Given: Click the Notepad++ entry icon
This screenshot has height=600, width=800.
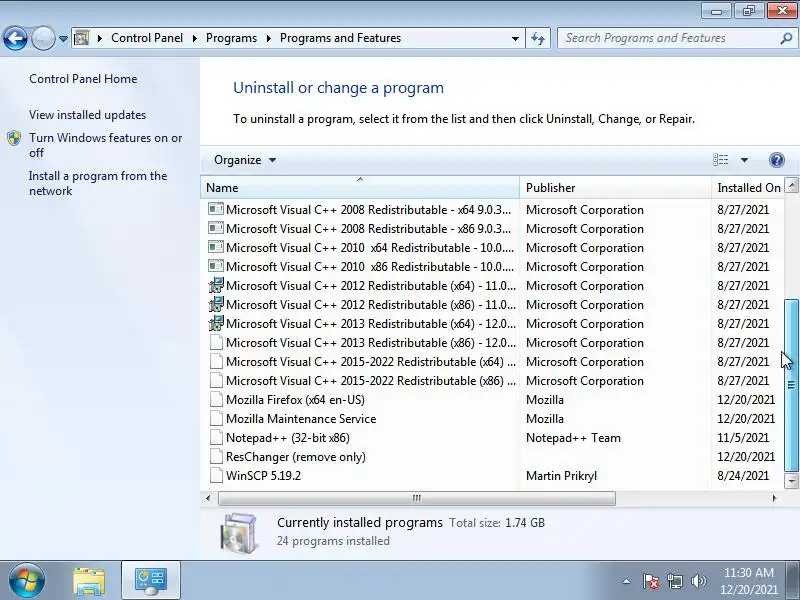Looking at the screenshot, I should point(216,437).
